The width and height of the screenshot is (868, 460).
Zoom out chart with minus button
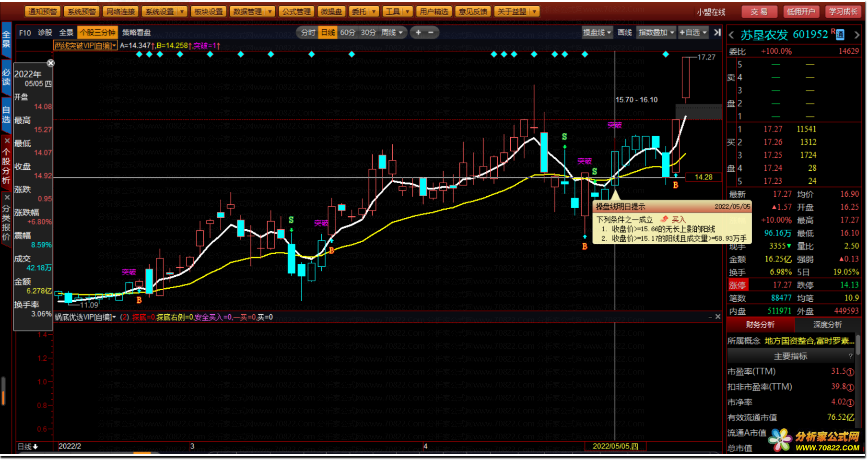tap(431, 33)
